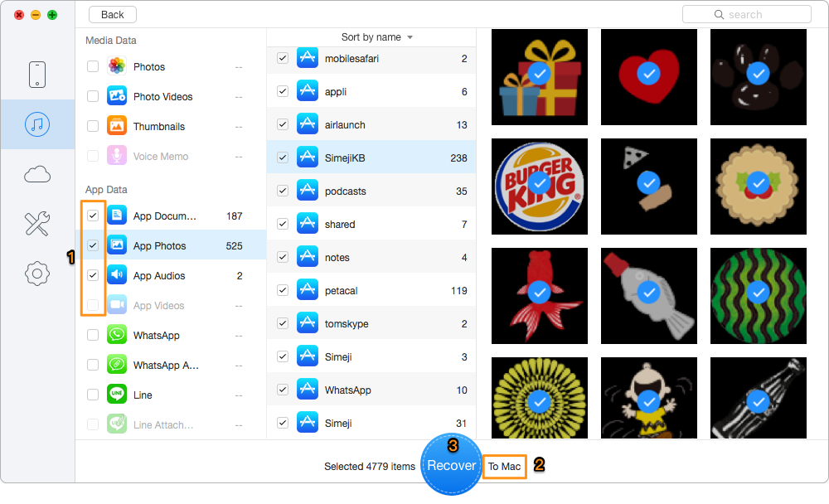Open the settings gear sidebar icon
Viewport: 829px width, 504px height.
tap(37, 274)
